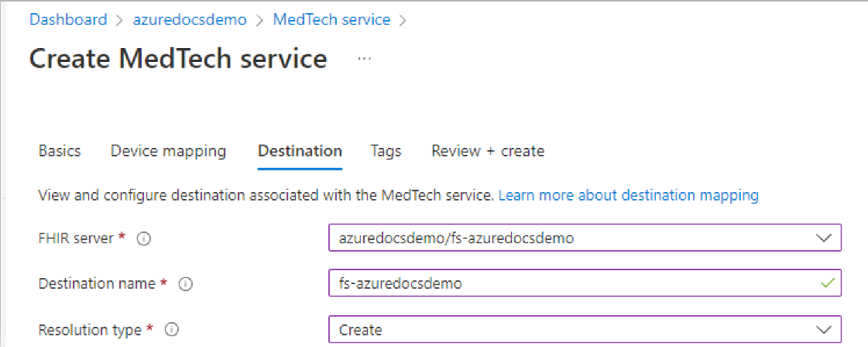The image size is (868, 347).
Task: Go to azuredocsdemo breadcrumb link
Action: pyautogui.click(x=190, y=20)
